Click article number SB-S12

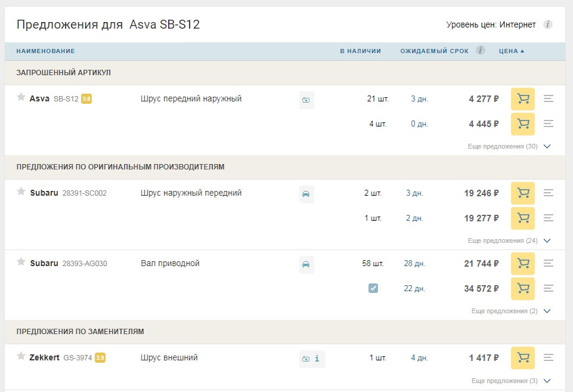(66, 99)
